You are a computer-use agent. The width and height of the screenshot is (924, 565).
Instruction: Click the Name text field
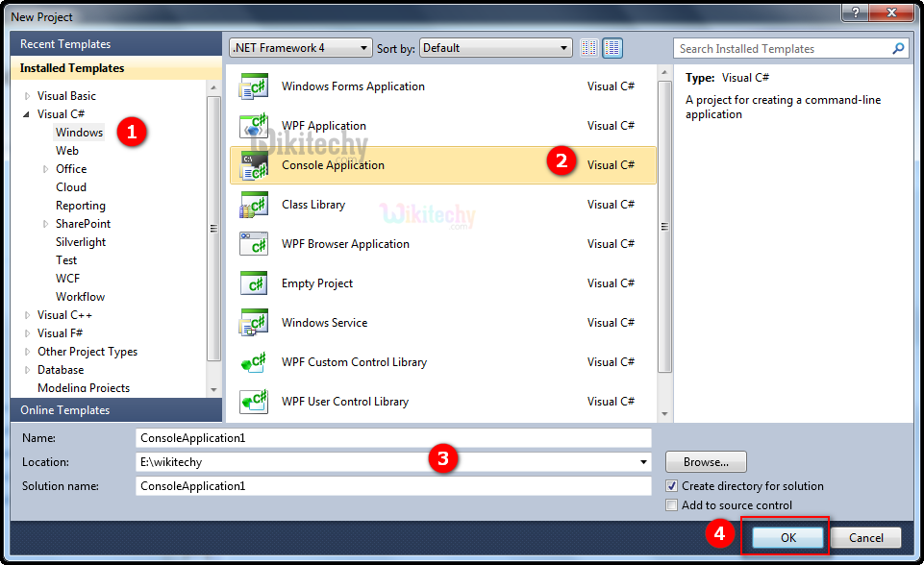pyautogui.click(x=393, y=438)
